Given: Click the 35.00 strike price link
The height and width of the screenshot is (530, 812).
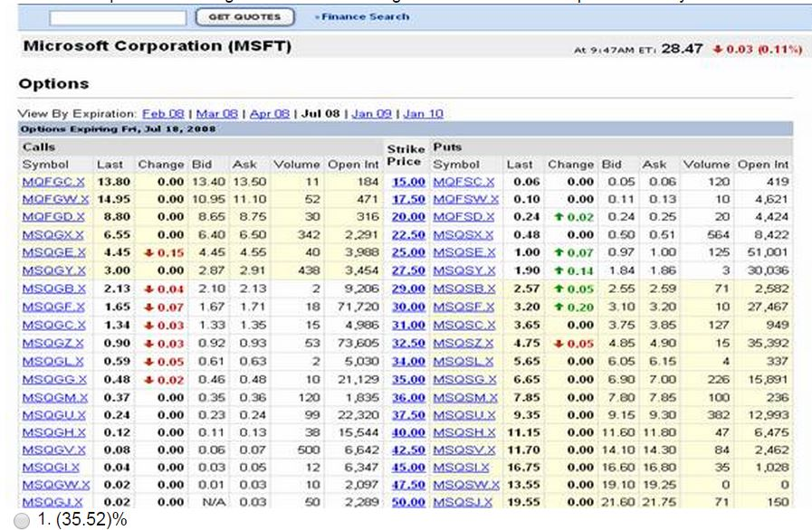Looking at the screenshot, I should pos(408,379).
